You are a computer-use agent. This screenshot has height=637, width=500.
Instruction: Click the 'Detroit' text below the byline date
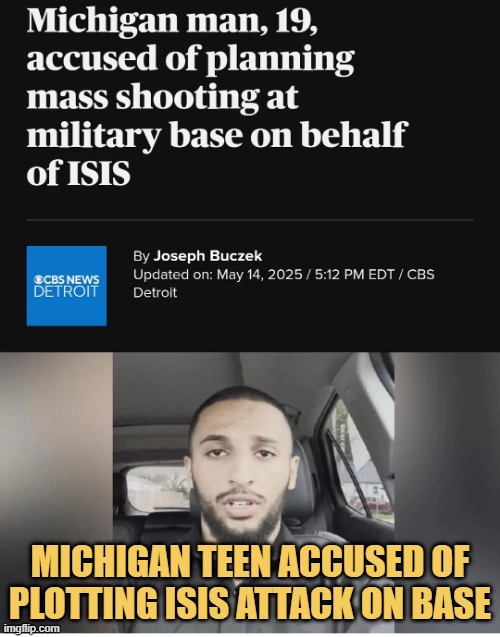pos(155,292)
